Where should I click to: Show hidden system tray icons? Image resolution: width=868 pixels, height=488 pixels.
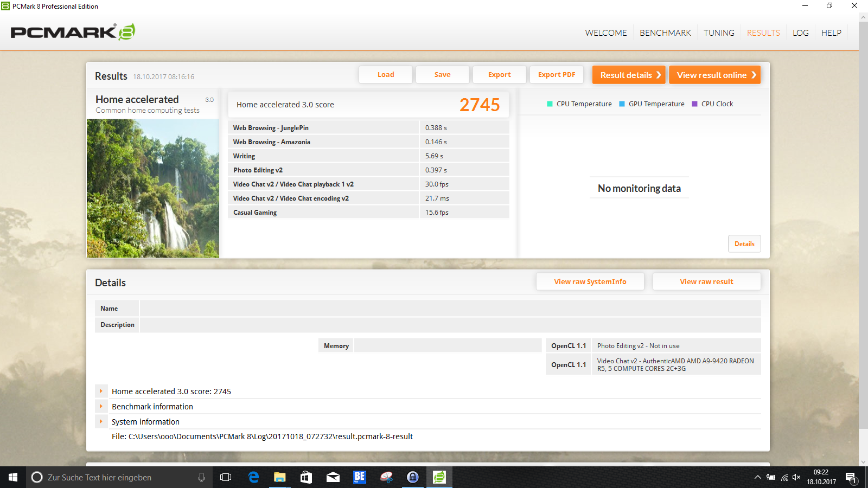[x=757, y=478]
